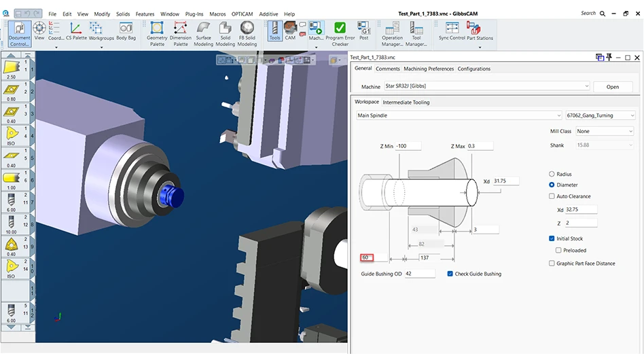The image size is (644, 362).
Task: Expand the Part Stations dropdown arrow
Action: click(x=480, y=47)
